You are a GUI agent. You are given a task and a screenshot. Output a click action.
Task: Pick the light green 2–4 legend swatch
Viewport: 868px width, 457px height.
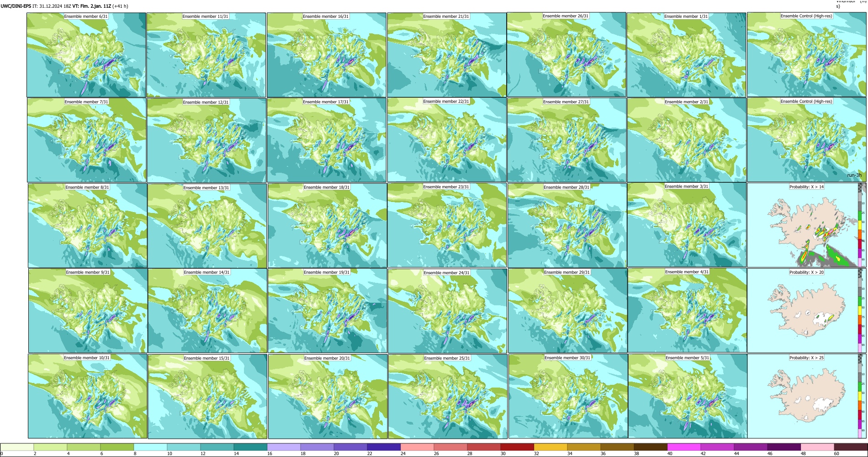coord(50,447)
